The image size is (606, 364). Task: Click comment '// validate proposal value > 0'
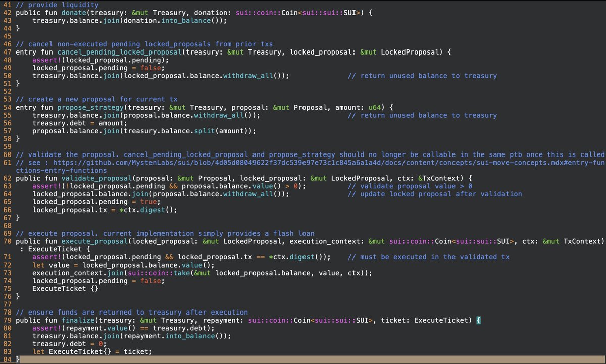410,186
